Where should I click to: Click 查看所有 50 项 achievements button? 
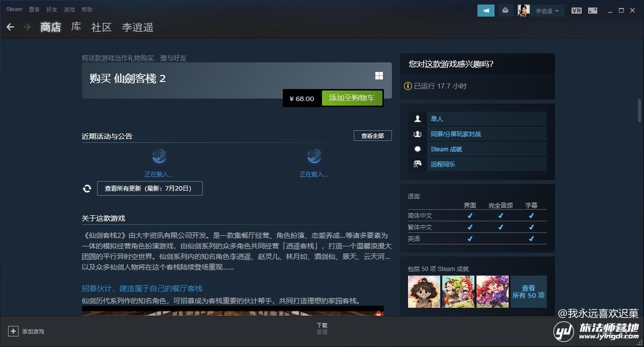529,292
